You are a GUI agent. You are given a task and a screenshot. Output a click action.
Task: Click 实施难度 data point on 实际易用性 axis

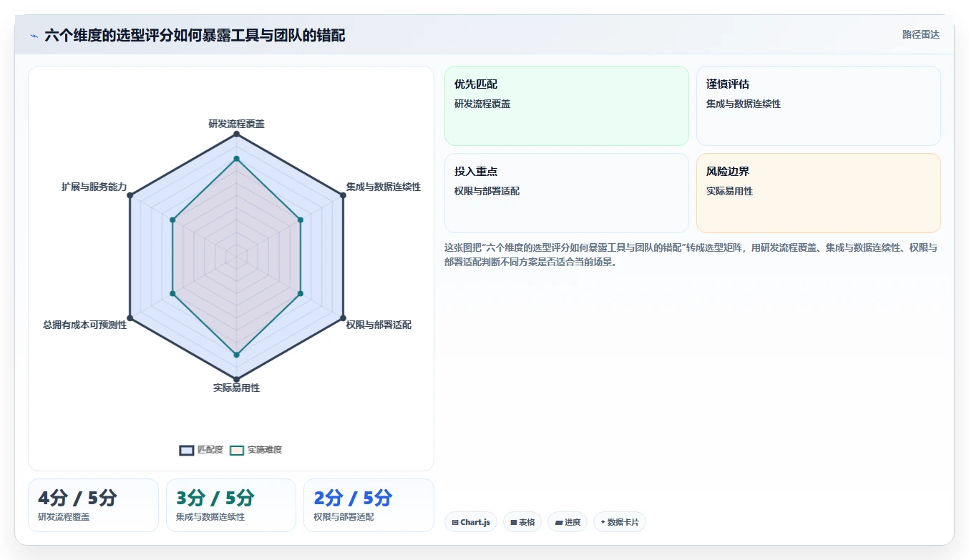(236, 354)
